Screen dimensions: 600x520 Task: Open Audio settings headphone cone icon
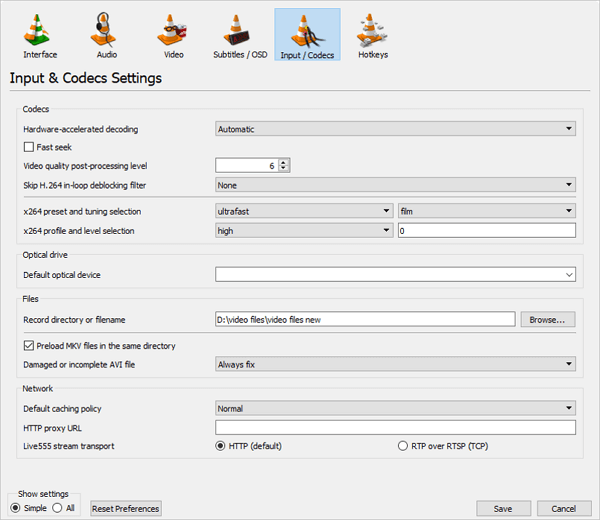click(x=103, y=30)
